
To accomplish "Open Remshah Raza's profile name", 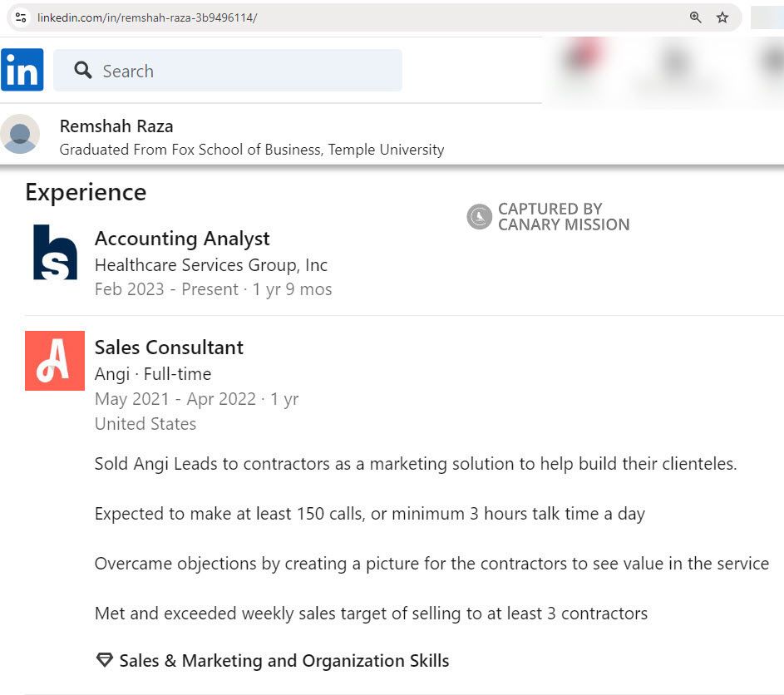I will tap(116, 126).
